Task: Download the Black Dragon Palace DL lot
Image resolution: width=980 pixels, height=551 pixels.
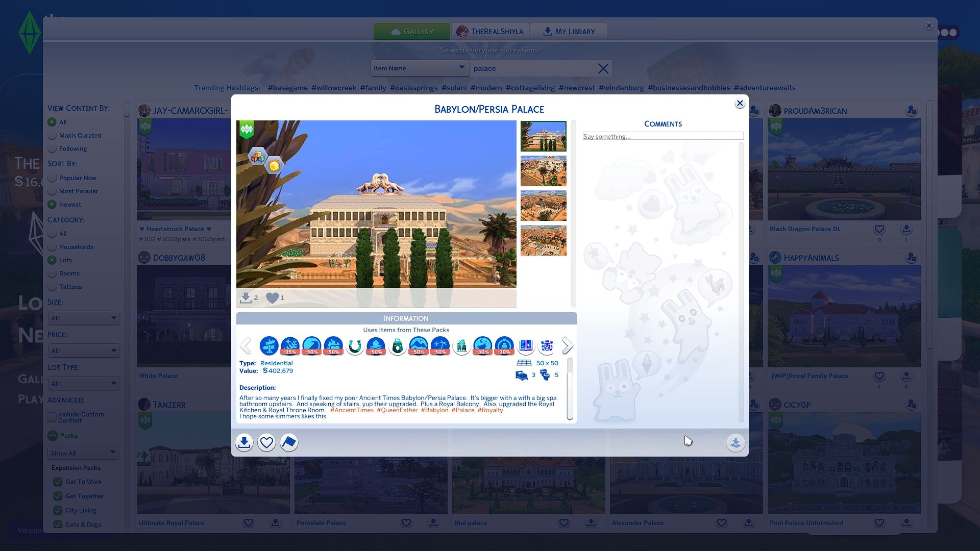Action: click(x=906, y=229)
